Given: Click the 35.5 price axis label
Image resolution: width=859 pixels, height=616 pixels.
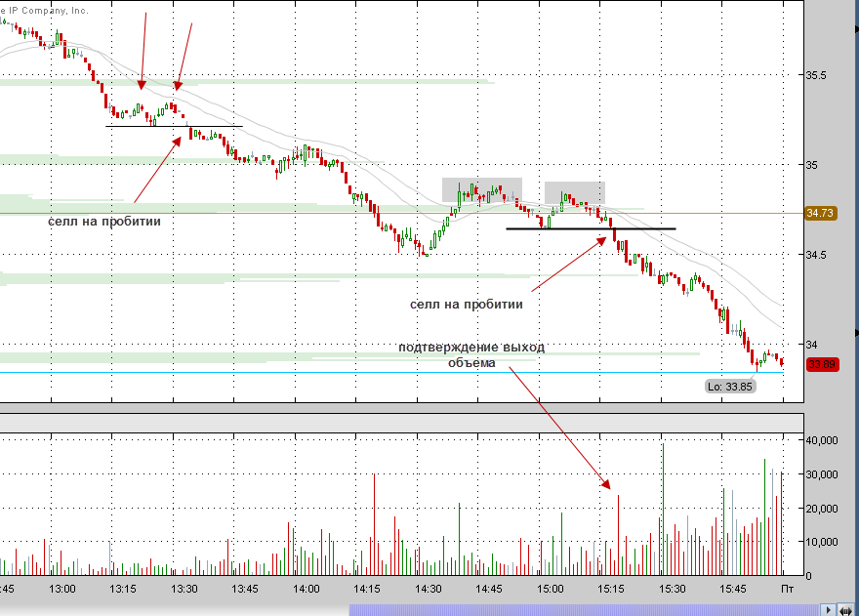Looking at the screenshot, I should pyautogui.click(x=816, y=75).
